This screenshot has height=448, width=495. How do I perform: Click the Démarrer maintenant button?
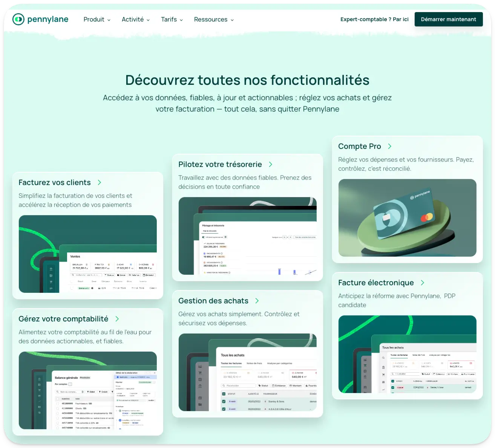[449, 19]
